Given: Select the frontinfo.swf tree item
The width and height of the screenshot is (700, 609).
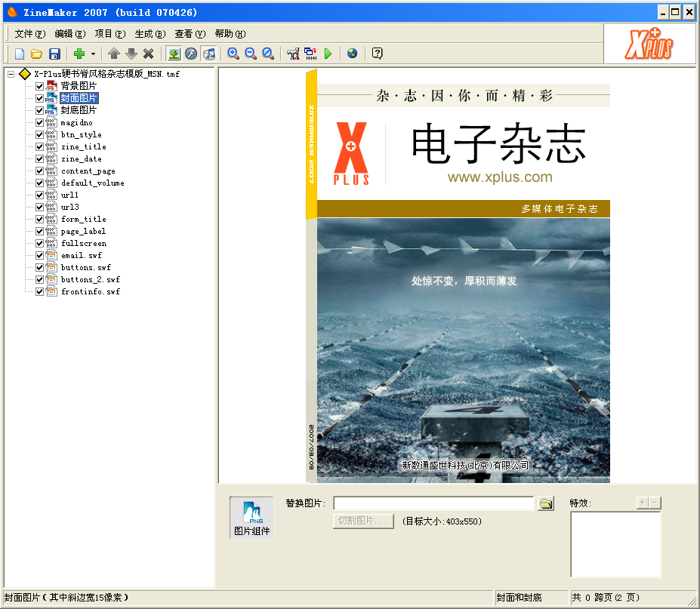Looking at the screenshot, I should (x=90, y=291).
